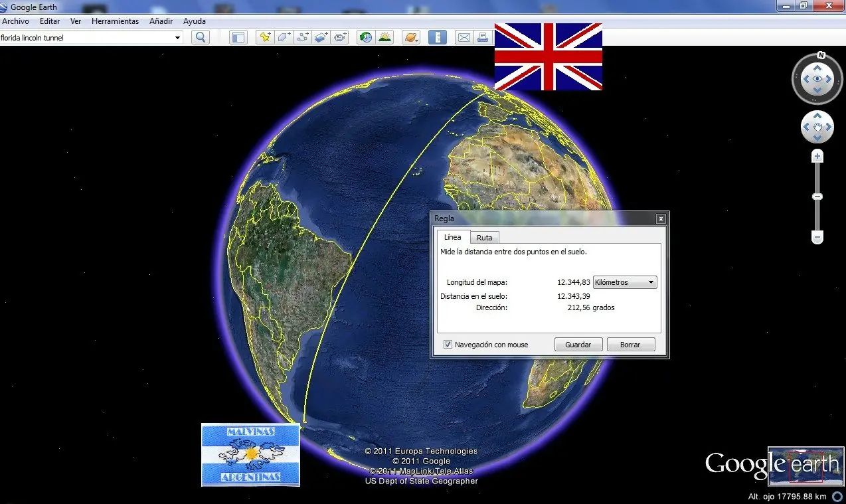Click the Malvinas Argentinas flag image

click(x=250, y=455)
